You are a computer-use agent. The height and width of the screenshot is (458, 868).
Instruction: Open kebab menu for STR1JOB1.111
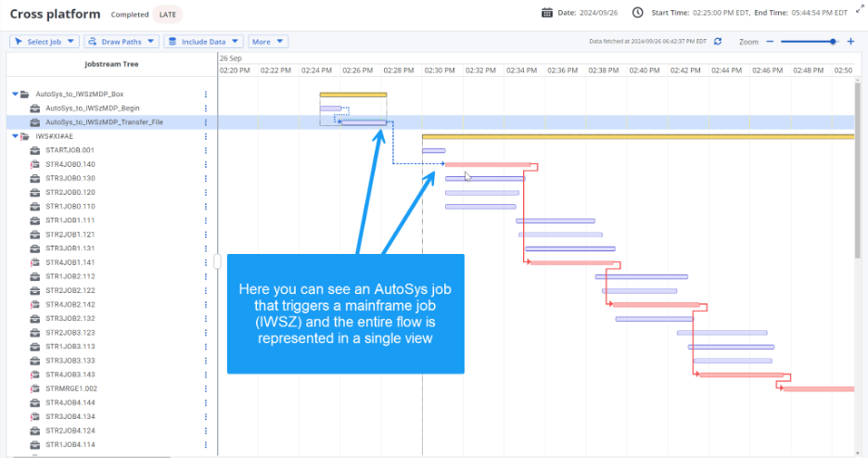205,220
